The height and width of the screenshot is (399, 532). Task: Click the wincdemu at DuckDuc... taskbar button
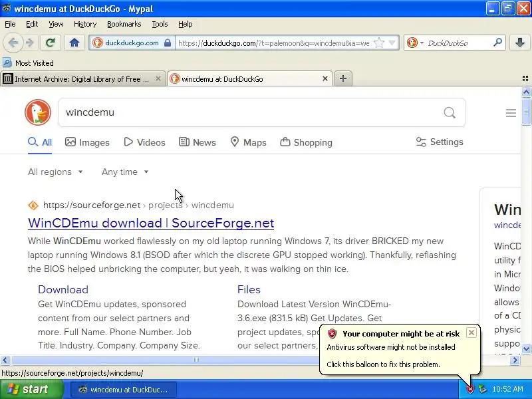pos(124,390)
